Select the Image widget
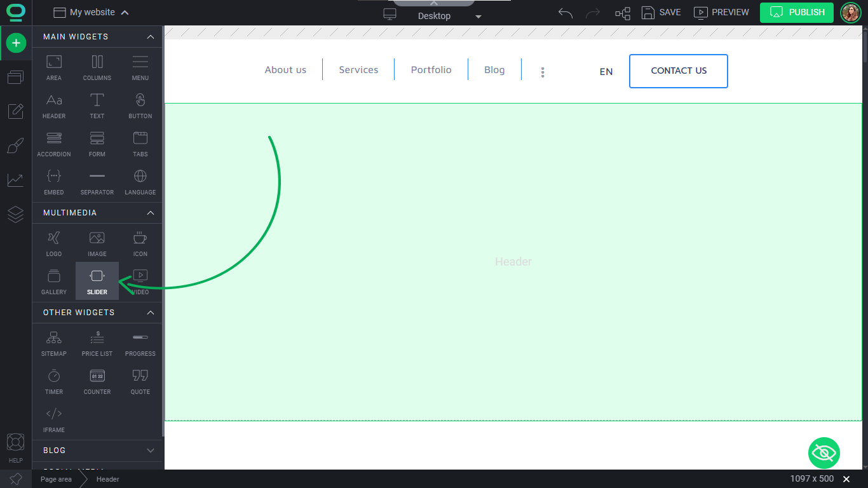This screenshot has width=868, height=488. click(97, 243)
